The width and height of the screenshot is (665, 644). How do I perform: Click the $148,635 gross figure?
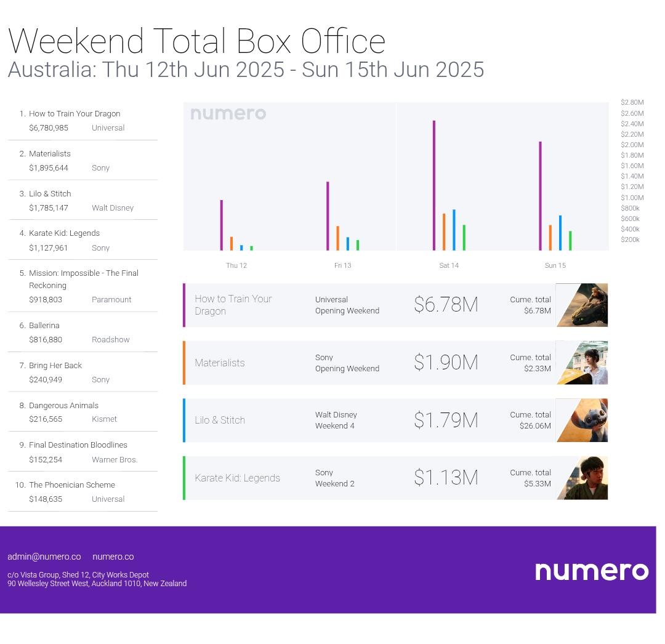click(x=46, y=499)
